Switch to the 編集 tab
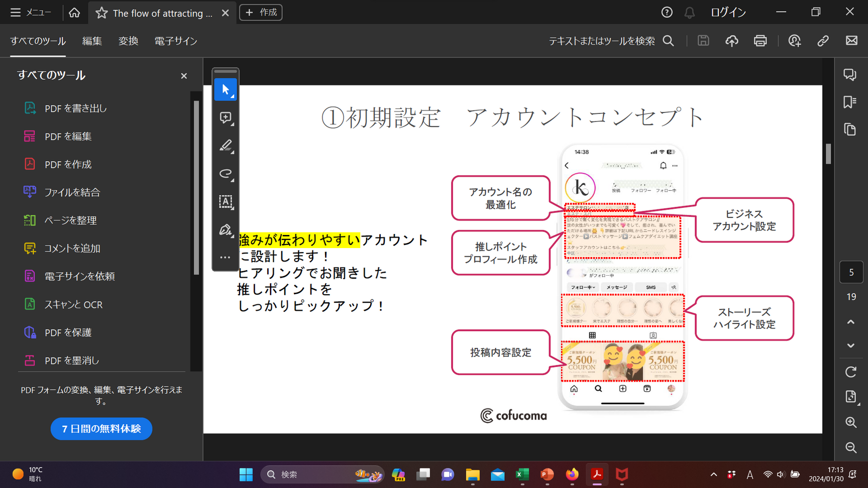The width and height of the screenshot is (868, 488). point(92,41)
